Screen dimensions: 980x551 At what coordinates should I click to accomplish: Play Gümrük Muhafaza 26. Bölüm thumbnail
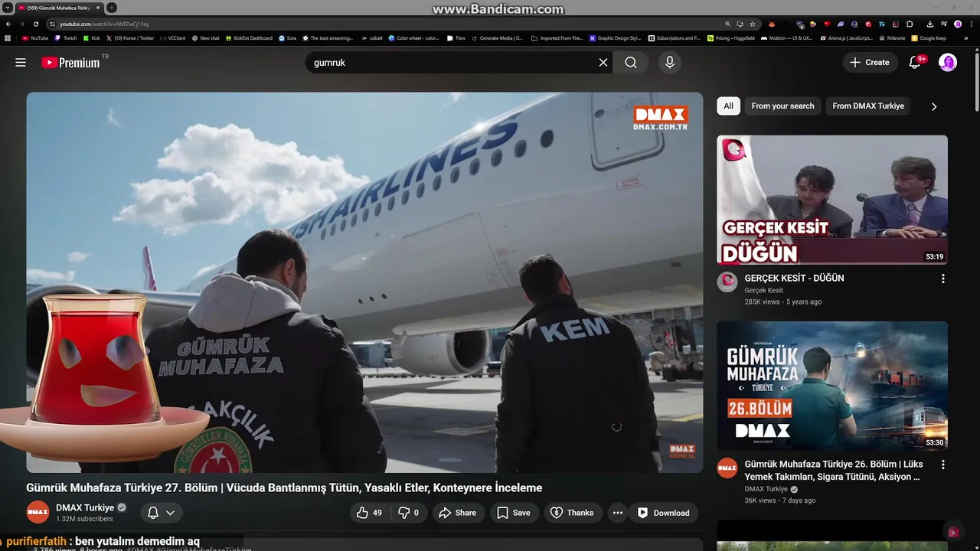tap(832, 386)
